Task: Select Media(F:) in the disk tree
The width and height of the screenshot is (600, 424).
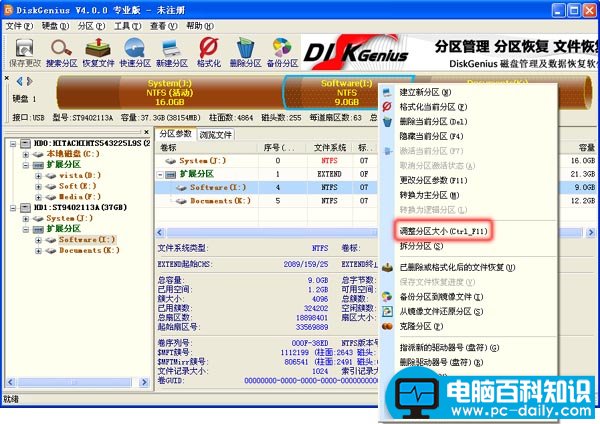Action: [80, 197]
